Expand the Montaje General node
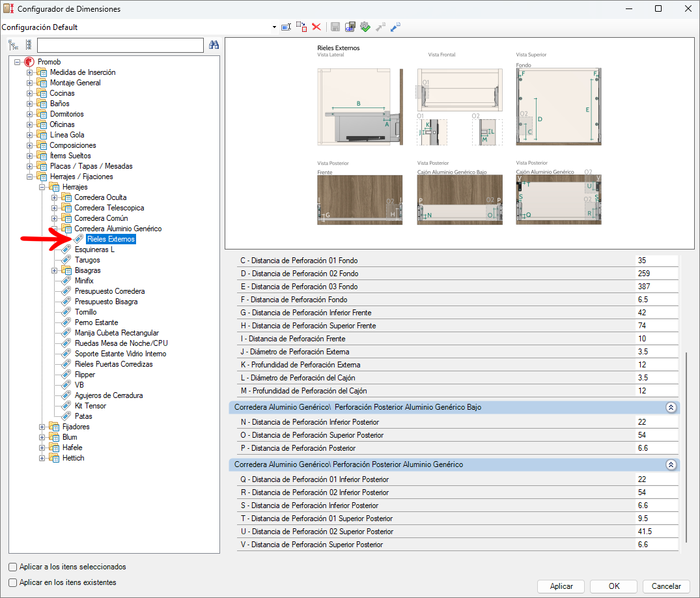 tap(29, 83)
